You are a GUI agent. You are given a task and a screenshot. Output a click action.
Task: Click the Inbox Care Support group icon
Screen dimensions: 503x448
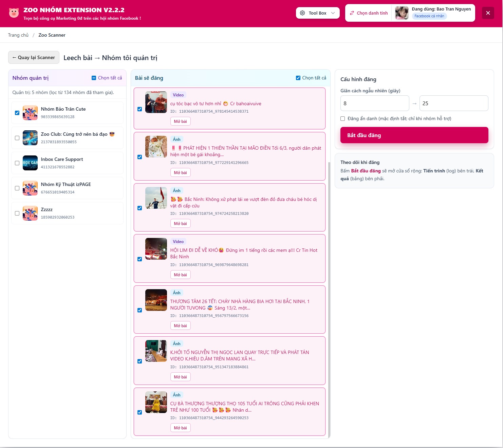[30, 163]
